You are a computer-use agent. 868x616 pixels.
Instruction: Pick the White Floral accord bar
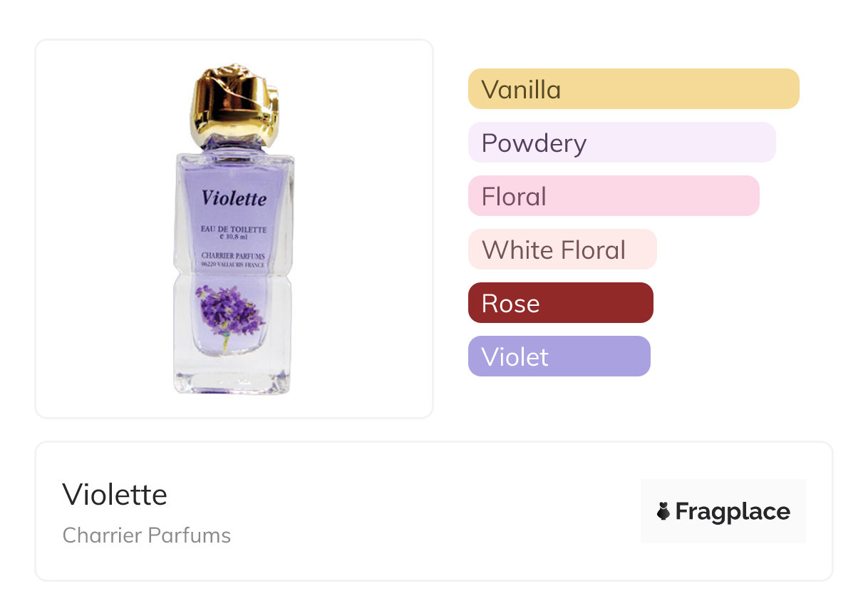click(x=562, y=250)
